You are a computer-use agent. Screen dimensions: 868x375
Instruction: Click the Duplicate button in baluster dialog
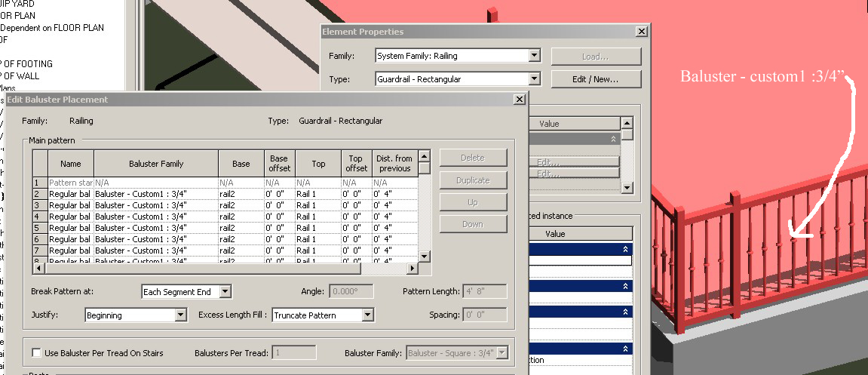pos(473,180)
